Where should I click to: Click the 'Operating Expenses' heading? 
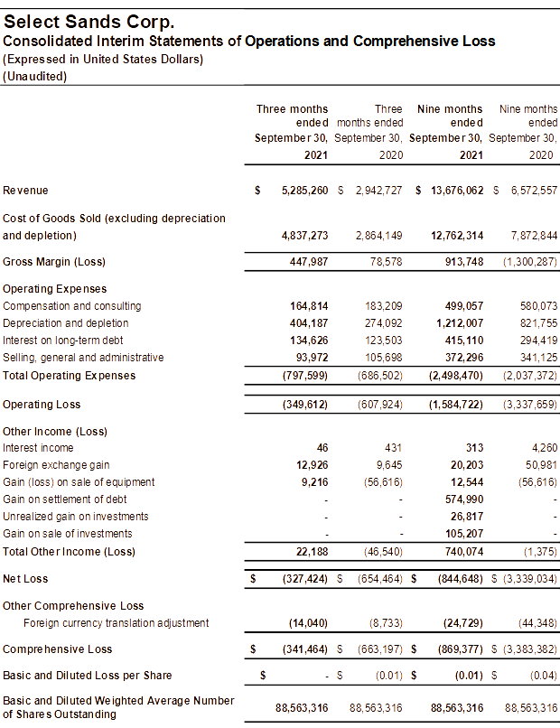(x=55, y=289)
